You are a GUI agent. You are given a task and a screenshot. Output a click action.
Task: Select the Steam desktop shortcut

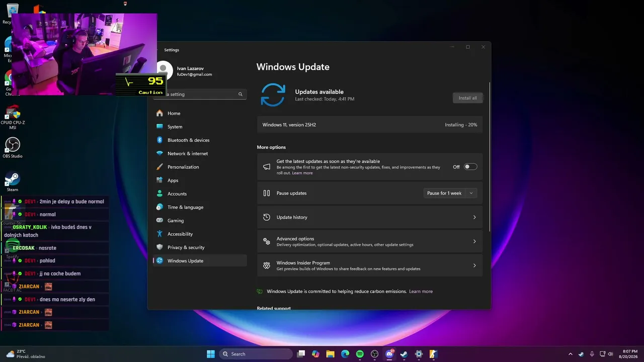coord(13,182)
